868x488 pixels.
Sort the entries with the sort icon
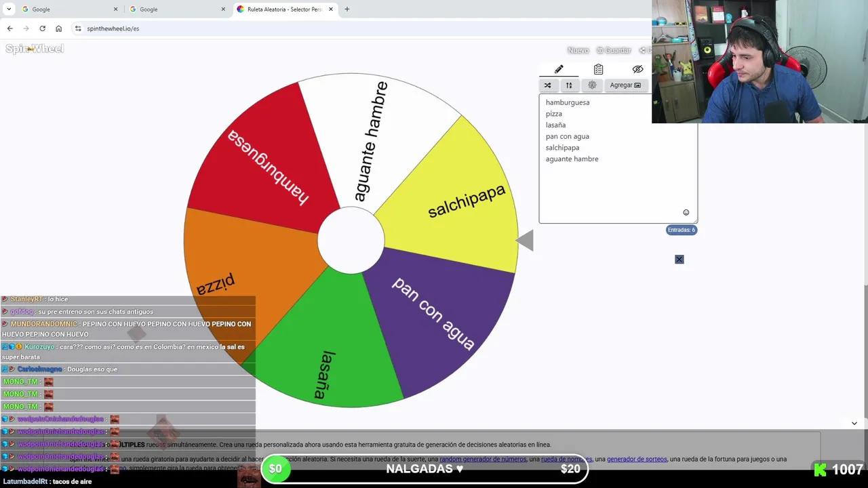point(569,85)
